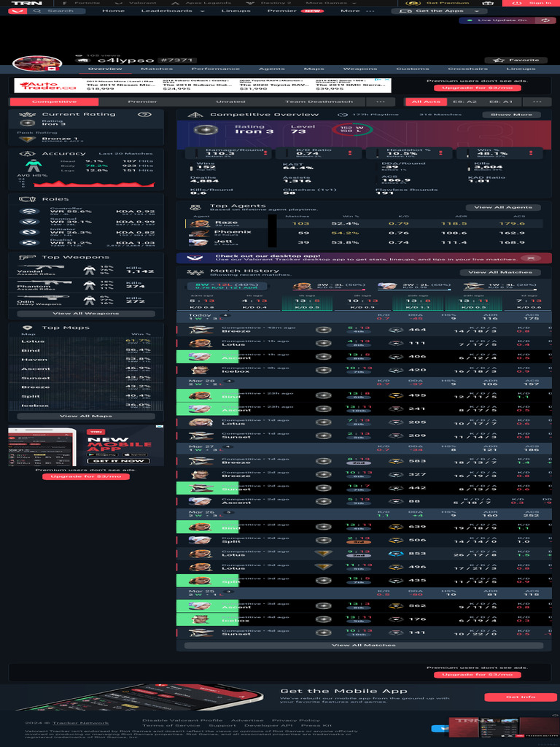Expand the Leaderboards dropdown menu

[173, 11]
